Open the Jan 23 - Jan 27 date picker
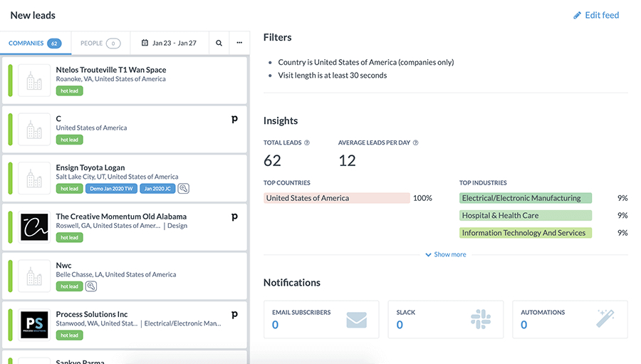Image resolution: width=641 pixels, height=364 pixels. [x=169, y=43]
